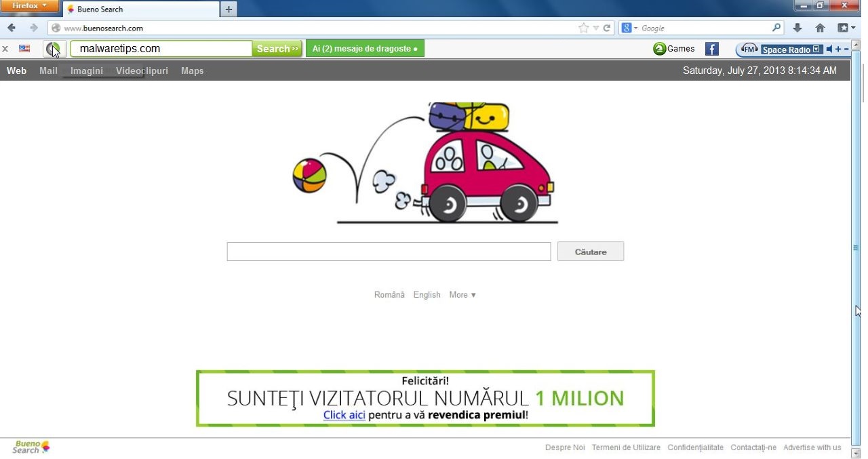Click the FM headphones Space Radio icon
Viewport: 868px width, 459px height.
749,49
